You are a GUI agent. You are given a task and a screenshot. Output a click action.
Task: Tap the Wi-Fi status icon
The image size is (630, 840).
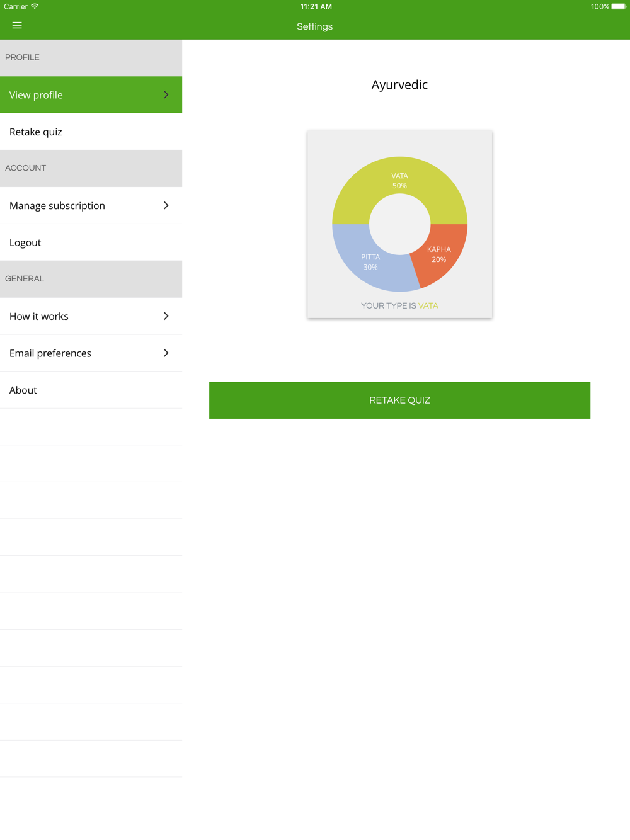35,6
